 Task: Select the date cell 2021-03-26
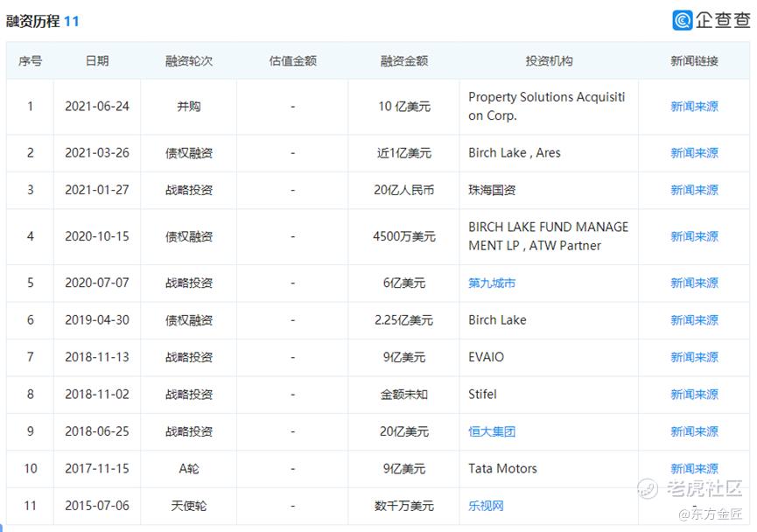97,153
